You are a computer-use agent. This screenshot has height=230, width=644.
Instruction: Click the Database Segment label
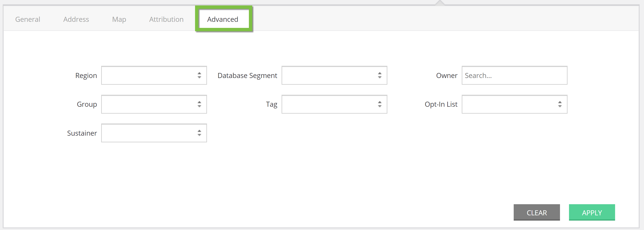(247, 75)
